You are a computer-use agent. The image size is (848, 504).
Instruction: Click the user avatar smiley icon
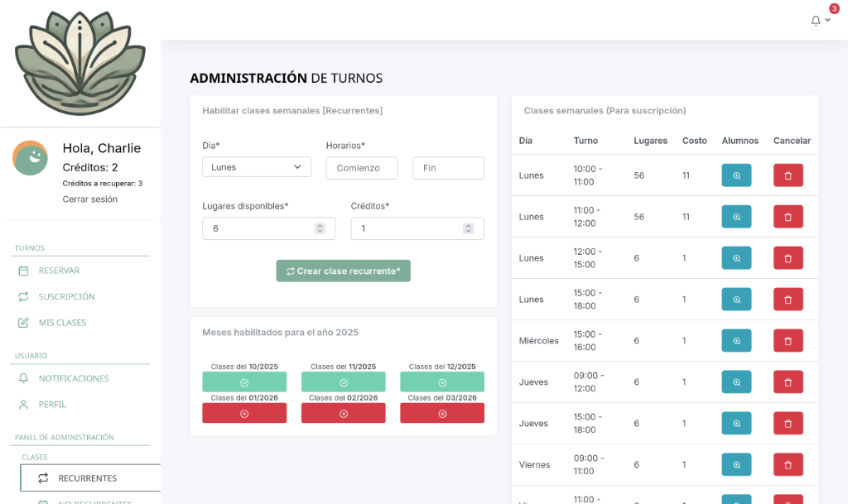click(x=30, y=157)
